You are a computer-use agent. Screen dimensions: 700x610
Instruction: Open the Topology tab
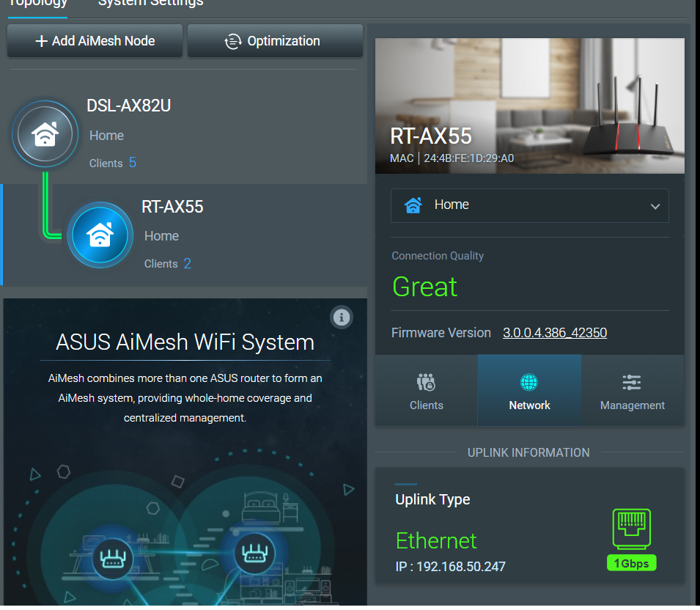click(x=38, y=4)
